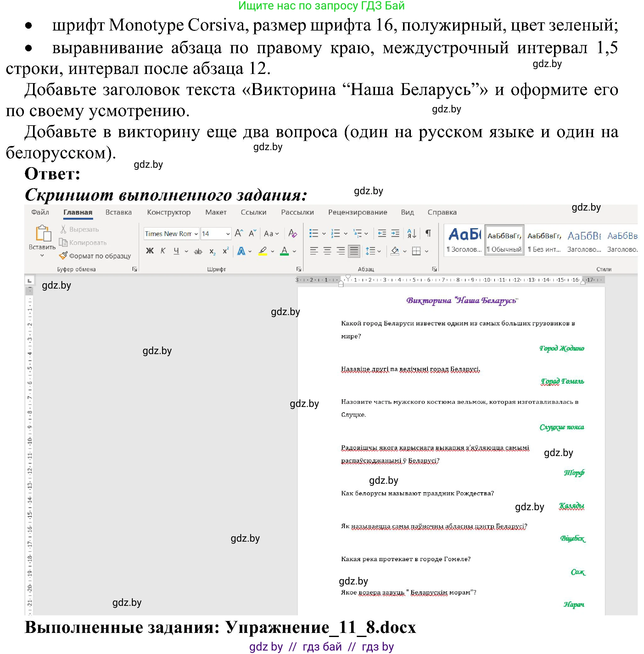
Task: Toggle underline (Ч) formatting
Action: [x=176, y=251]
